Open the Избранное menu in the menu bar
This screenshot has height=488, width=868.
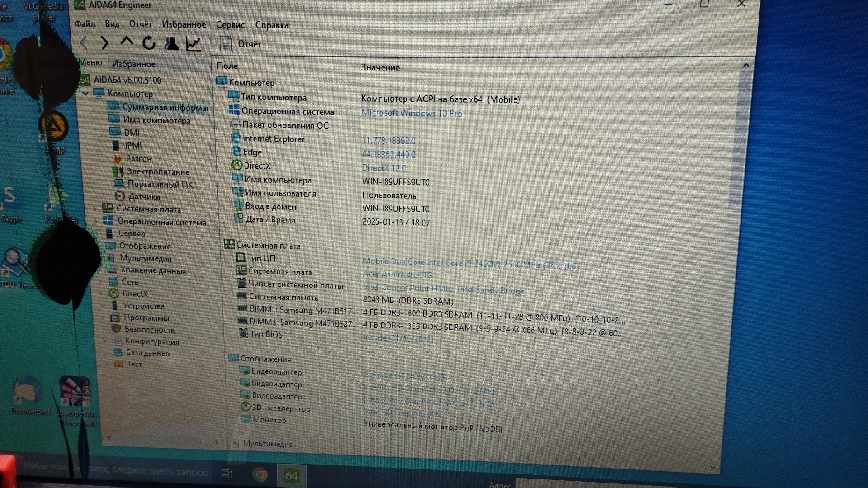tap(184, 24)
